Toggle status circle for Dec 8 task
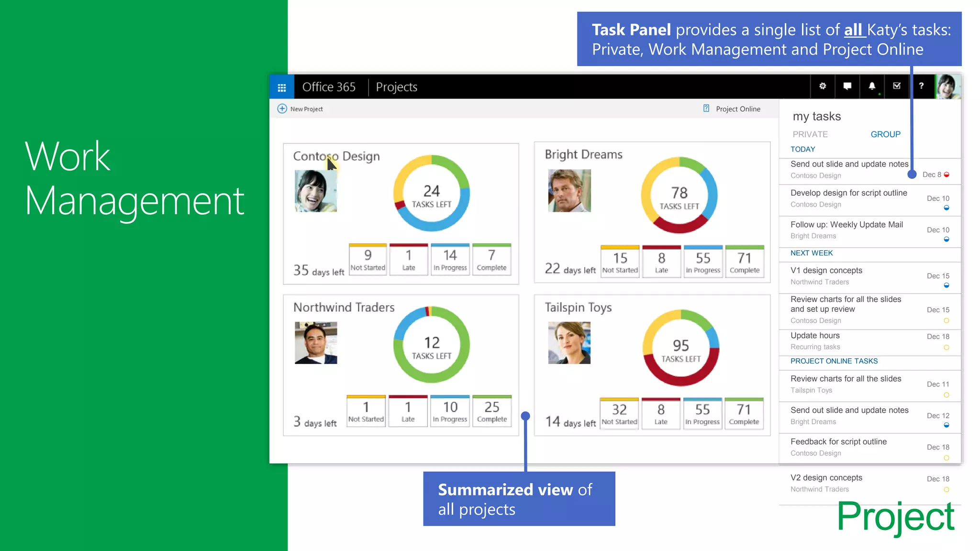The image size is (980, 551). click(x=947, y=175)
